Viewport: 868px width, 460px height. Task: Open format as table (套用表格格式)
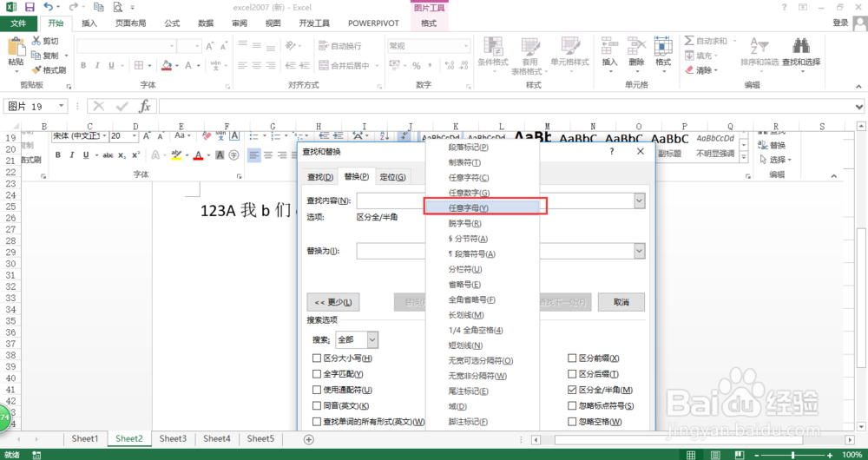(529, 56)
